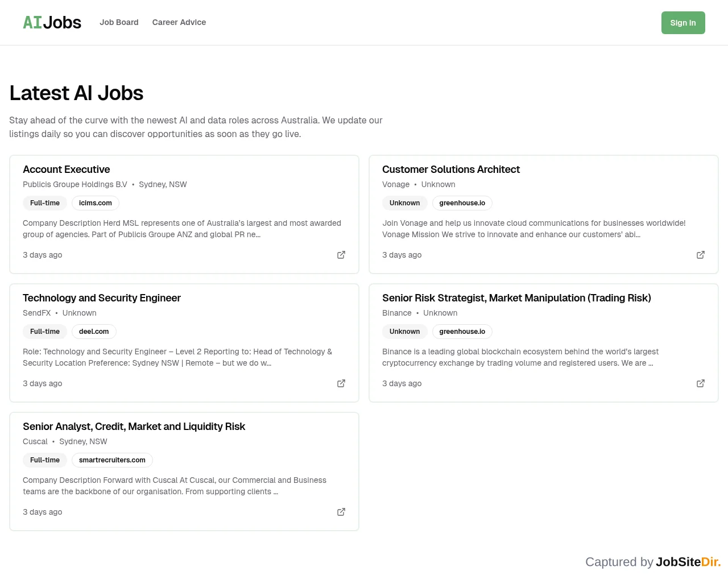The image size is (728, 579).
Task: Click Full-time tag on Account Executive card
Action: coord(45,203)
